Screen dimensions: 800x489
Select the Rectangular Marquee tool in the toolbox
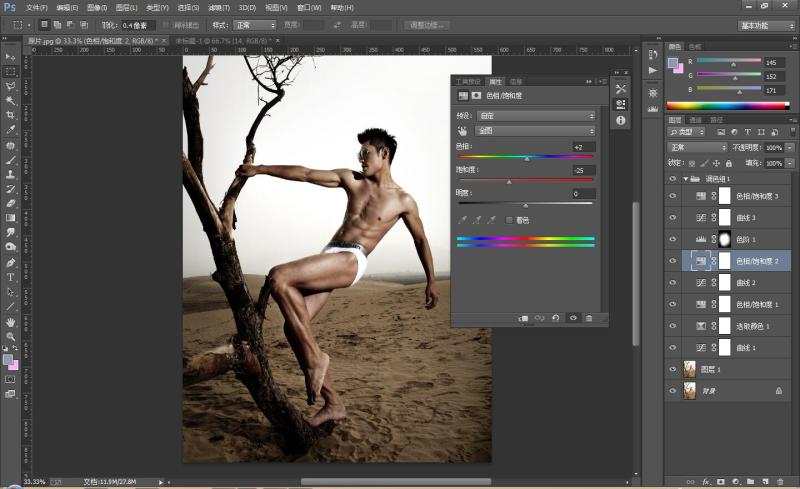pos(10,71)
